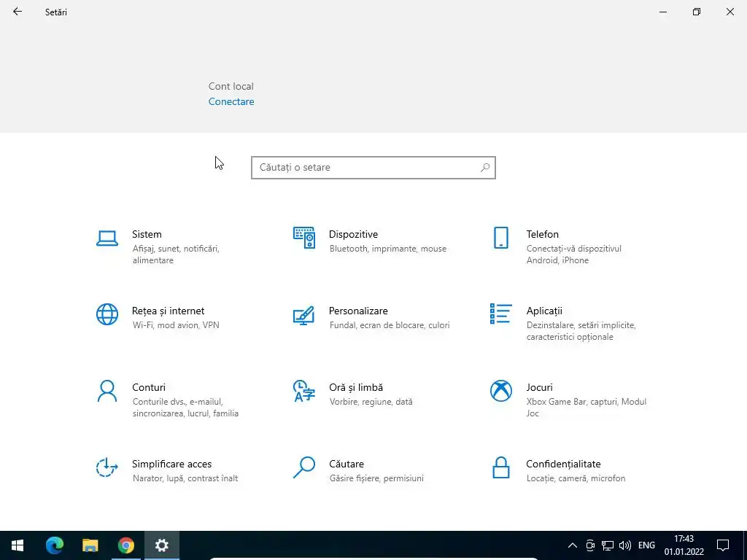
Task: Open the notification center icon
Action: point(723,545)
